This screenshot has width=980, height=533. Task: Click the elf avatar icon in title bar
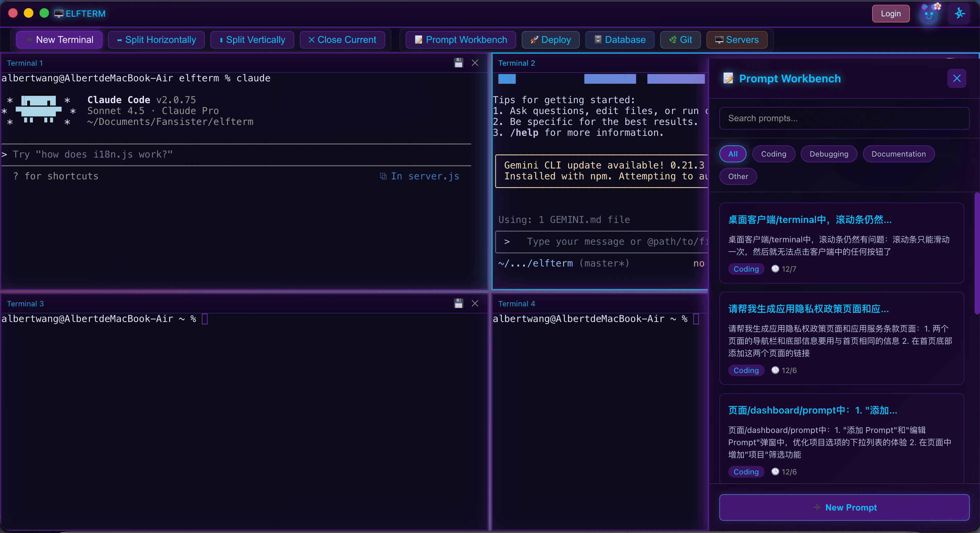929,14
